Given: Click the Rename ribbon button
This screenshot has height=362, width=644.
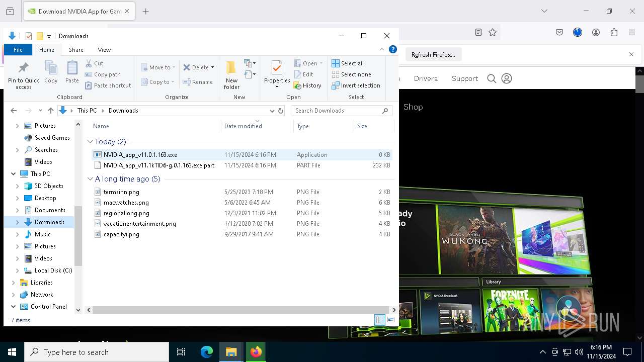Looking at the screenshot, I should tap(198, 82).
